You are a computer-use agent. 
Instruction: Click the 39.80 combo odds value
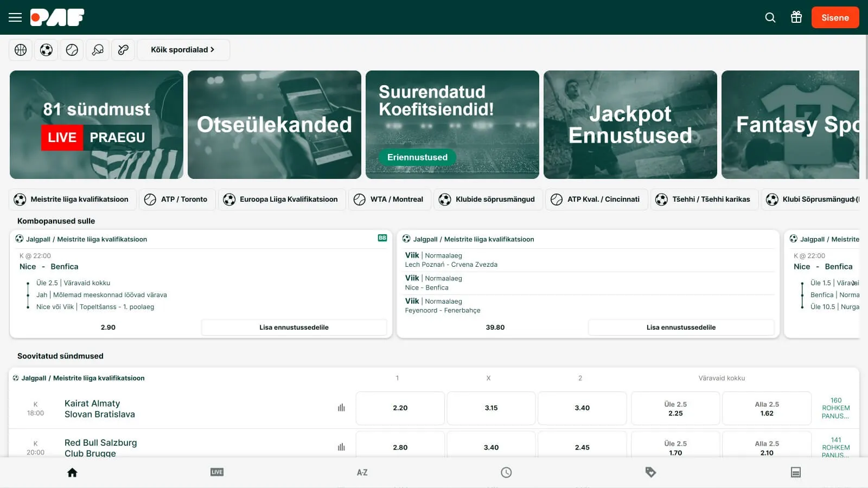point(495,328)
